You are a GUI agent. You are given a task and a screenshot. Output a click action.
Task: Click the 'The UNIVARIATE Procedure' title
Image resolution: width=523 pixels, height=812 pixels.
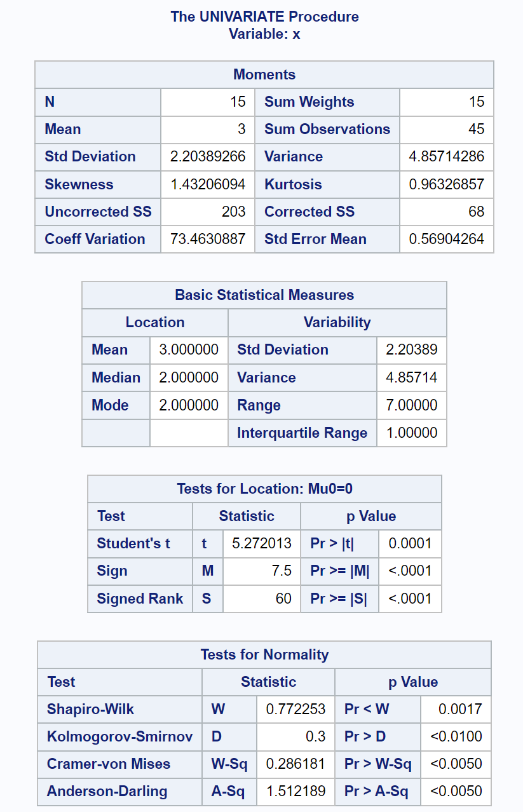[x=264, y=17]
